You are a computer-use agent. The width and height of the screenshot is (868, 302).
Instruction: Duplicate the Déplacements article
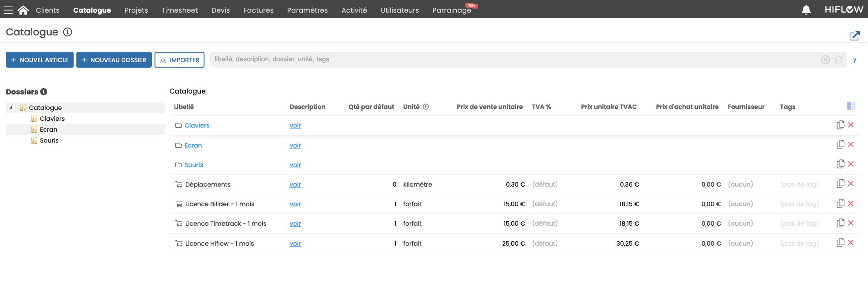[x=841, y=183]
